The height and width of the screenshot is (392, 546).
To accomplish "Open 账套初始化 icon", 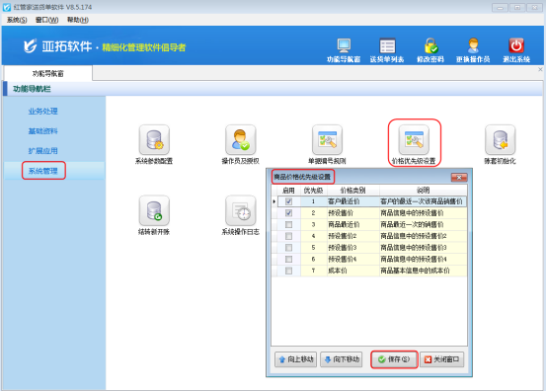I will (x=500, y=140).
